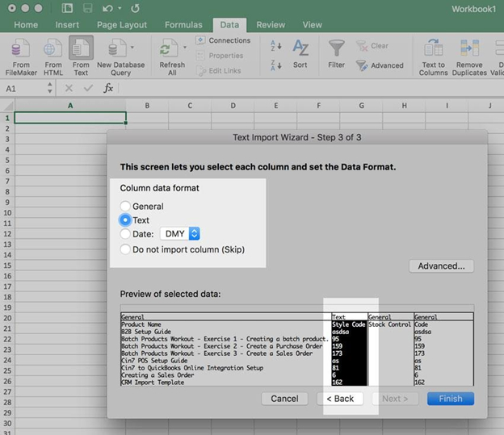Select the Text column format option
The image size is (504, 435).
tap(125, 220)
